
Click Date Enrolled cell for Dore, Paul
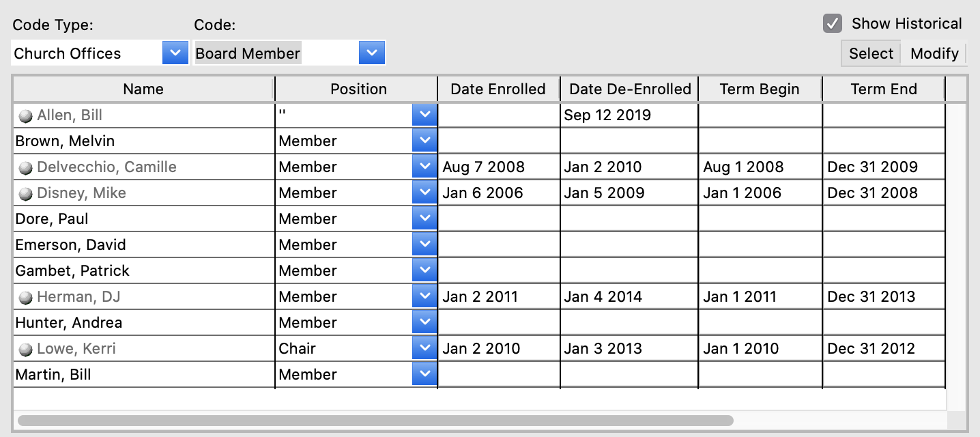point(498,218)
